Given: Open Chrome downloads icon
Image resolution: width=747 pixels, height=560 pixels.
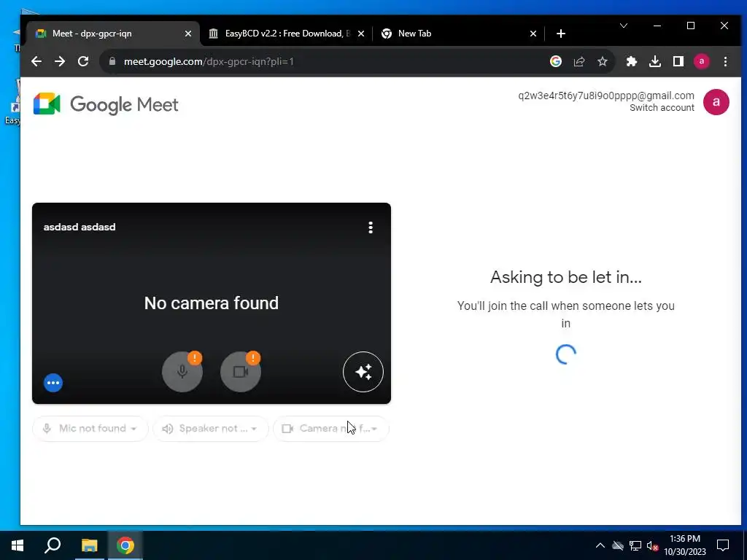Looking at the screenshot, I should [x=655, y=61].
